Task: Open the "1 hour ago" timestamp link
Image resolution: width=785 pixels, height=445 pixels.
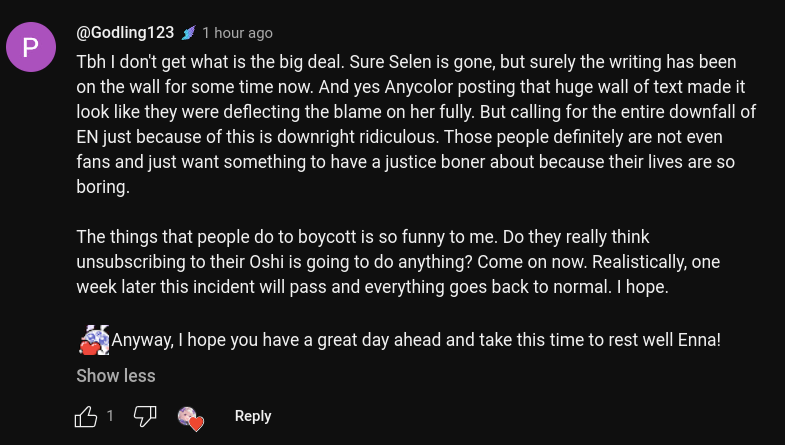Action: pyautogui.click(x=237, y=33)
